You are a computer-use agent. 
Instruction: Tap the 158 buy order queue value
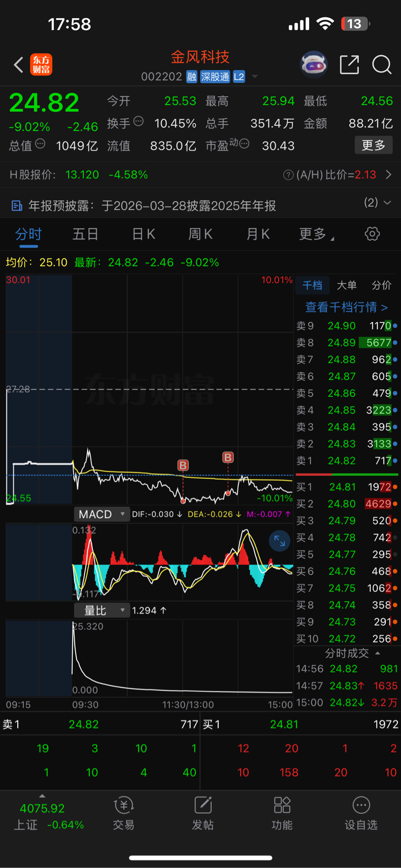(289, 772)
